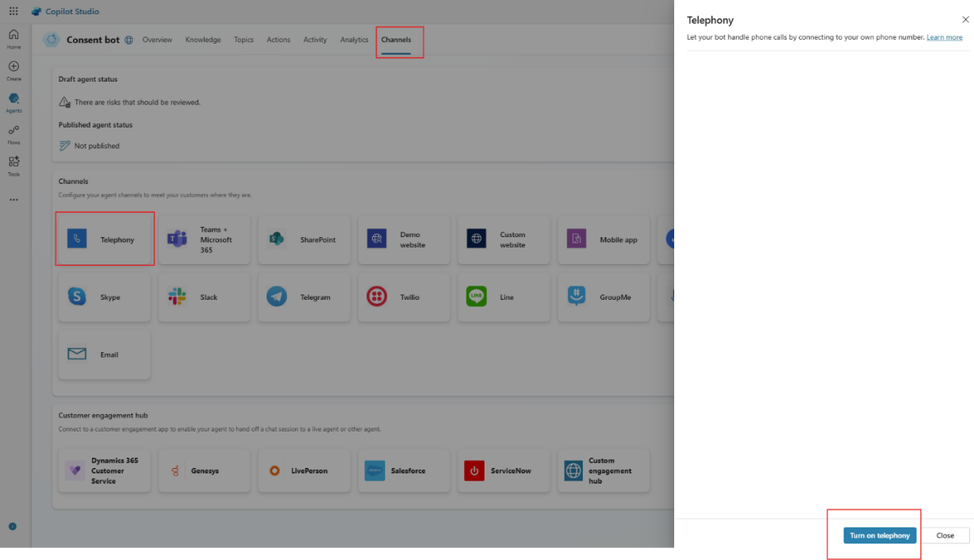The width and height of the screenshot is (974, 560).
Task: Open the Demo website channel
Action: click(405, 240)
